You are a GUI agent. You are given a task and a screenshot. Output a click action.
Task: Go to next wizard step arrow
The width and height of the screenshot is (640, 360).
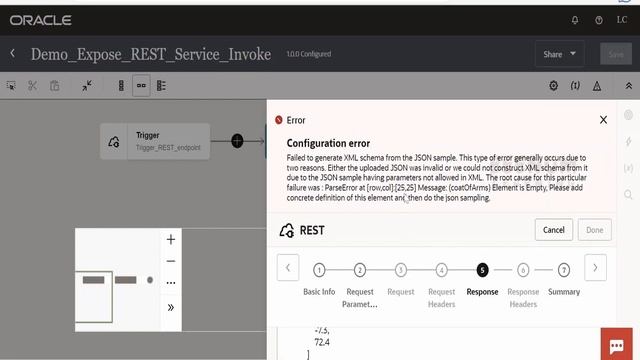pyautogui.click(x=595, y=268)
